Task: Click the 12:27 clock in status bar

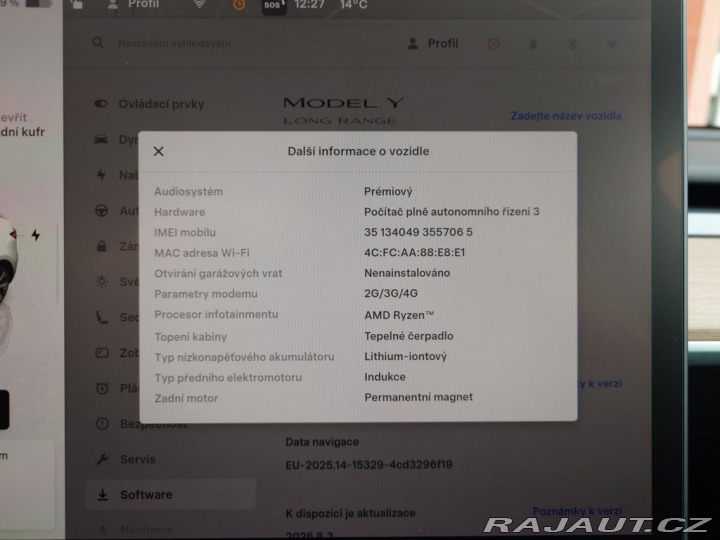Action: click(309, 5)
